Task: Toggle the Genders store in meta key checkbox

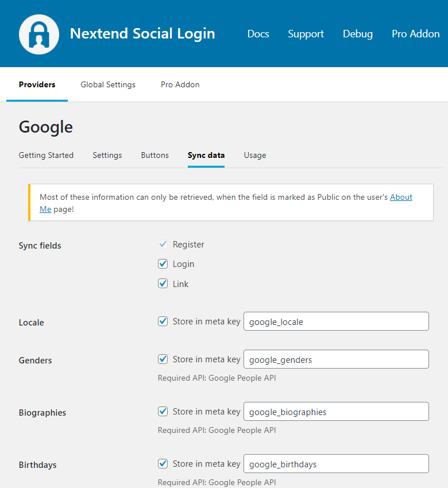Action: click(163, 359)
